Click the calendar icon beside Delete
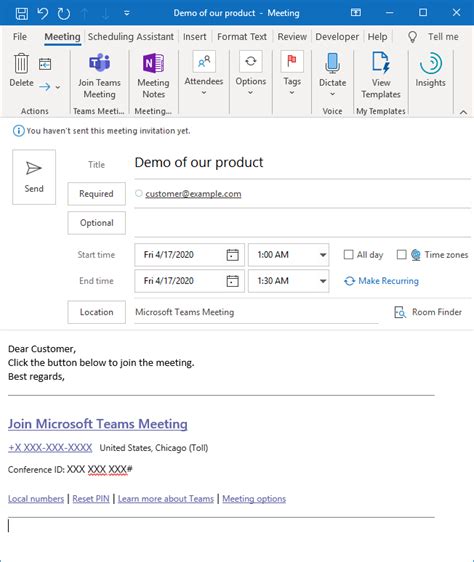474x562 pixels. (x=45, y=64)
